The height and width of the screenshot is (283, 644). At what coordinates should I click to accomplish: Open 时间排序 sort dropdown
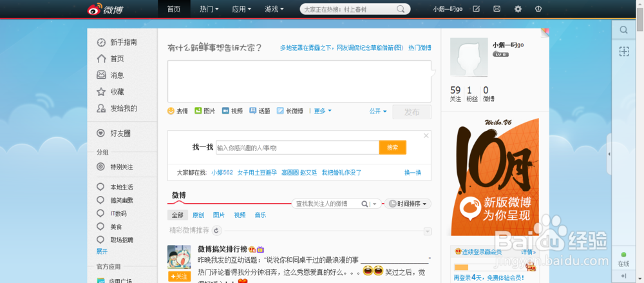point(408,204)
